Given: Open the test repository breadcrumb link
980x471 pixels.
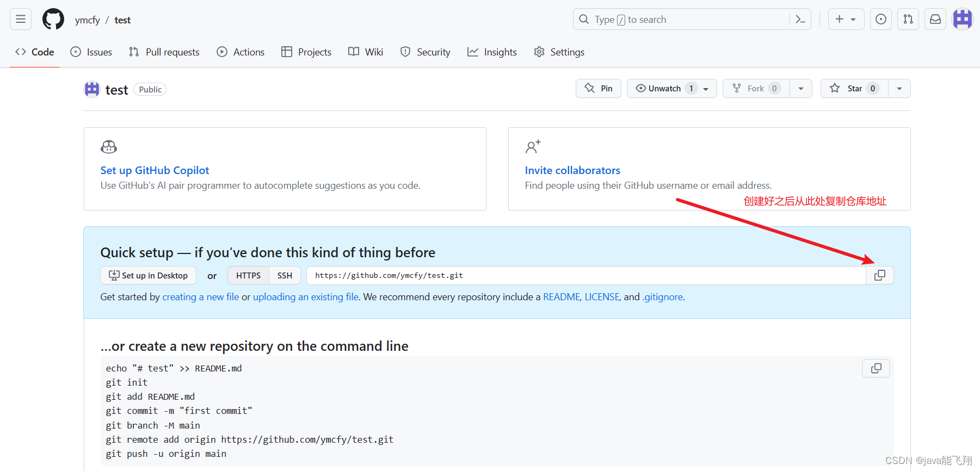Looking at the screenshot, I should [x=122, y=20].
